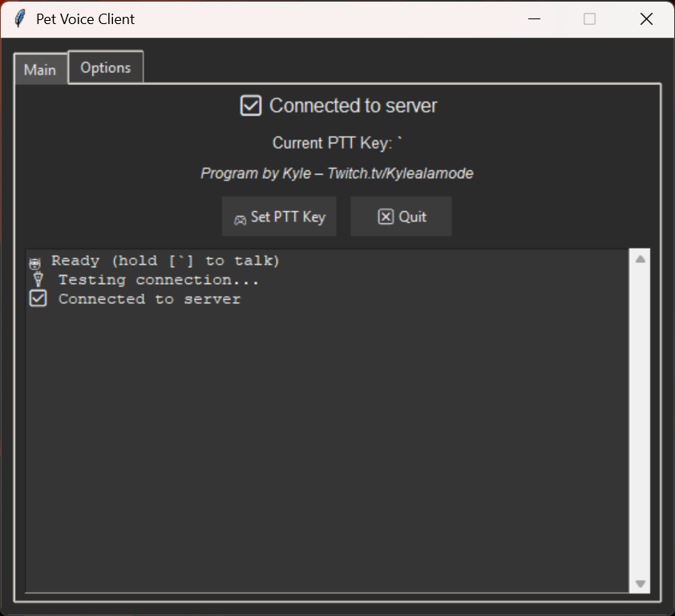Quit the Pet Voice Client
The image size is (675, 616).
click(x=401, y=217)
